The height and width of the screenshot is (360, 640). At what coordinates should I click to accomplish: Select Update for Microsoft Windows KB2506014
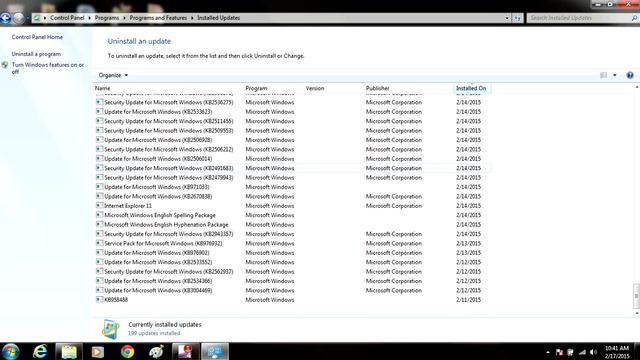(292, 158)
